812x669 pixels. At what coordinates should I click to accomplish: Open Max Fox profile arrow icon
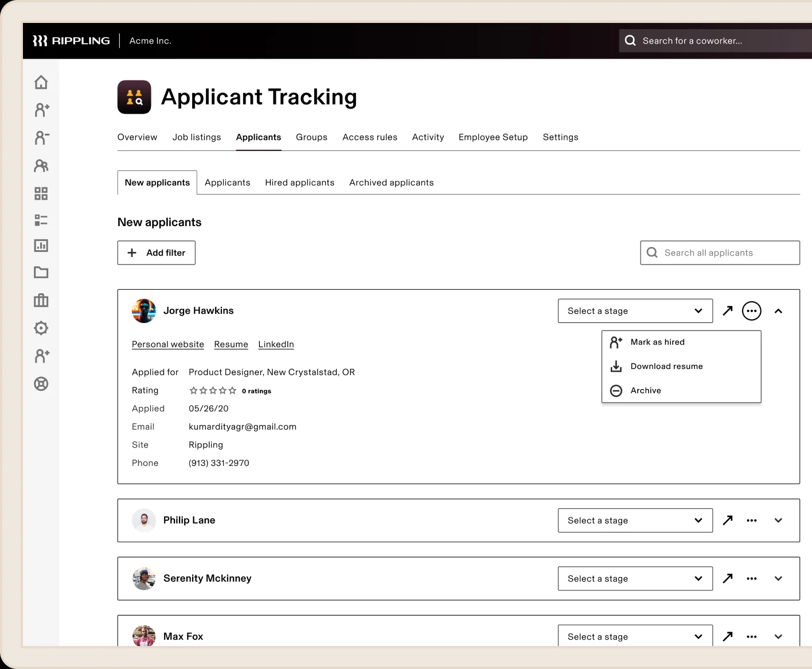click(728, 636)
